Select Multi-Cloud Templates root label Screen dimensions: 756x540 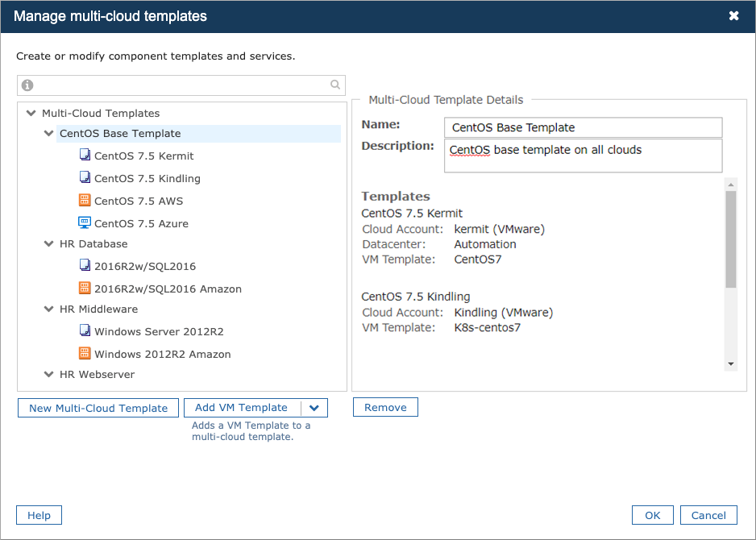(x=101, y=114)
